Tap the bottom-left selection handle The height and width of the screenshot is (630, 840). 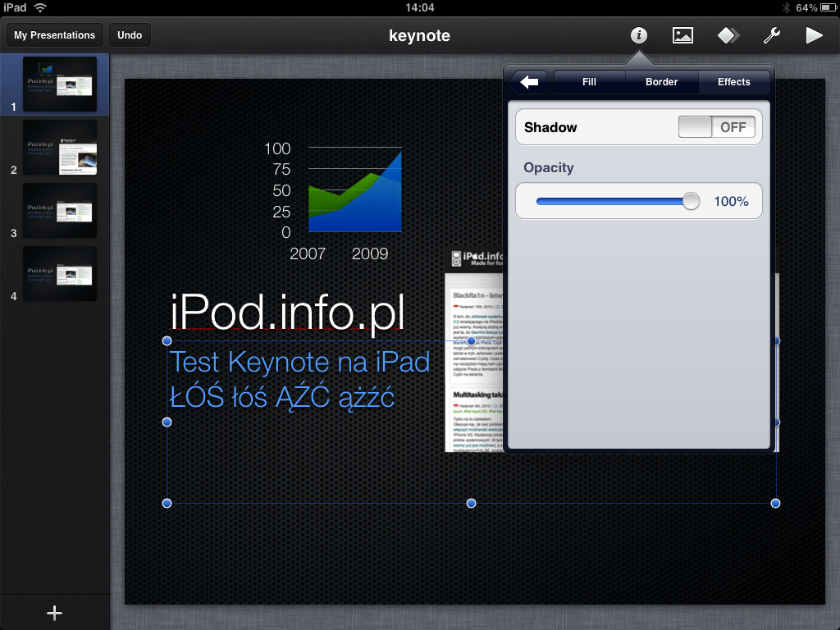tap(167, 503)
